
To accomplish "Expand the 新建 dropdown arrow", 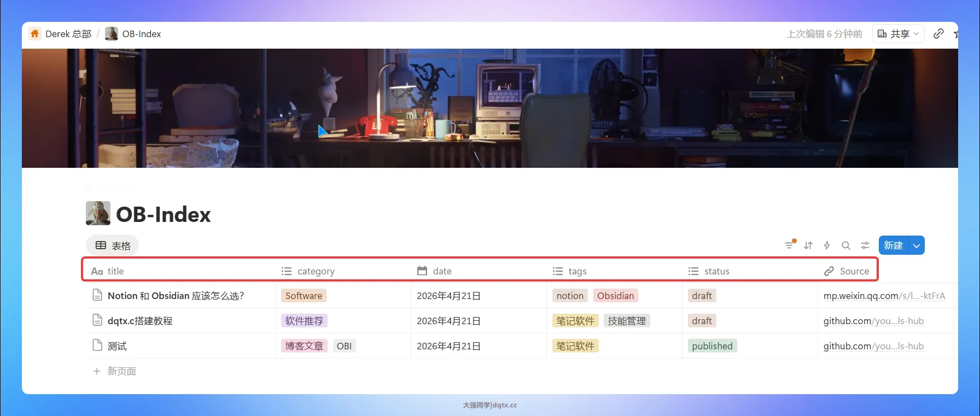I will [x=917, y=245].
